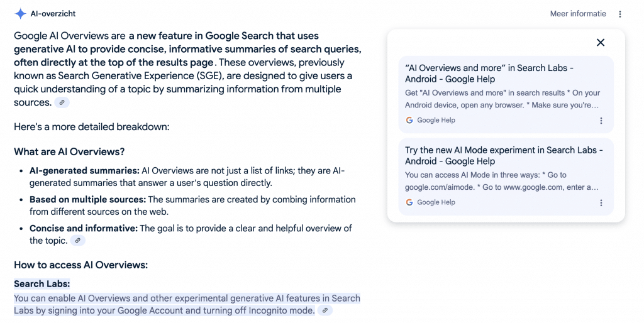The width and height of the screenshot is (644, 323).
Task: Click 'What are AI Overviews?' heading
Action: coord(69,152)
